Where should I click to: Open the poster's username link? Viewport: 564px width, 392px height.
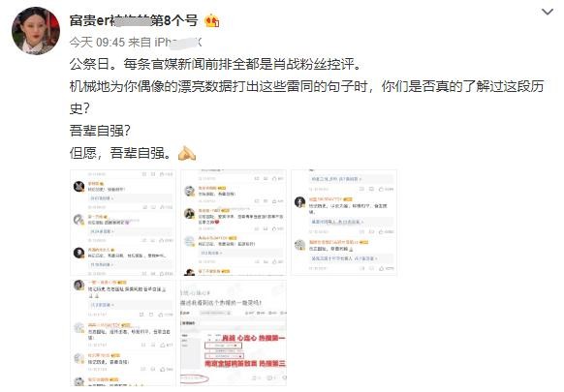(x=134, y=20)
